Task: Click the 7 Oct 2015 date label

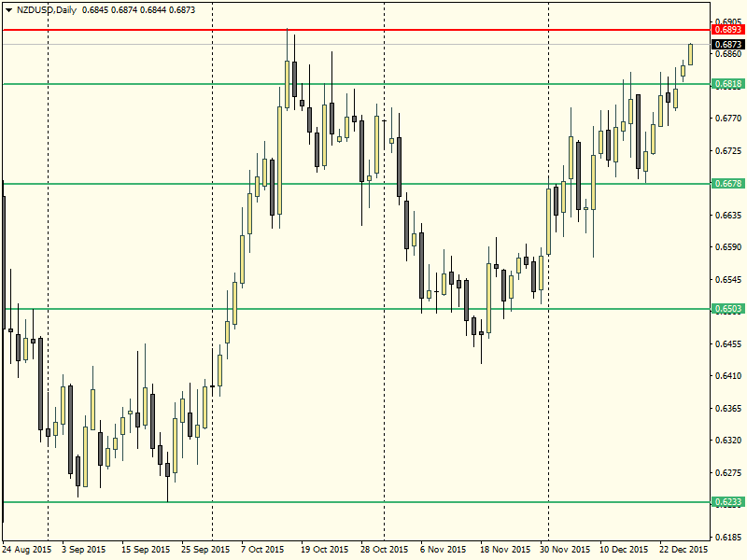Action: [x=262, y=549]
